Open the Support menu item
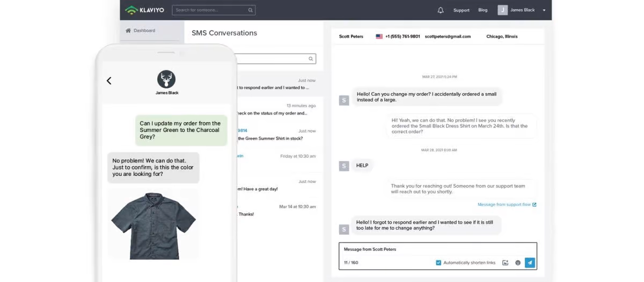 (x=461, y=10)
